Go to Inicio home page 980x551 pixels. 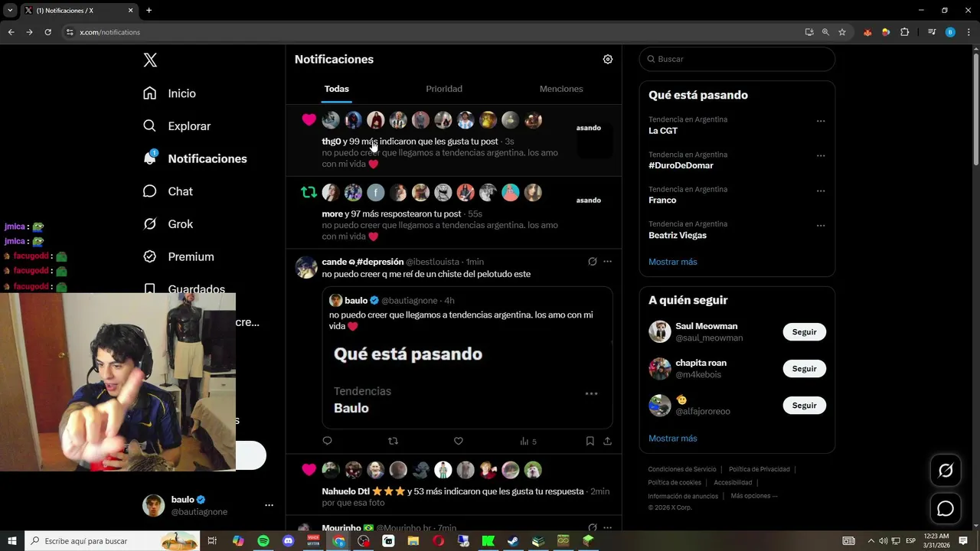pos(170,93)
